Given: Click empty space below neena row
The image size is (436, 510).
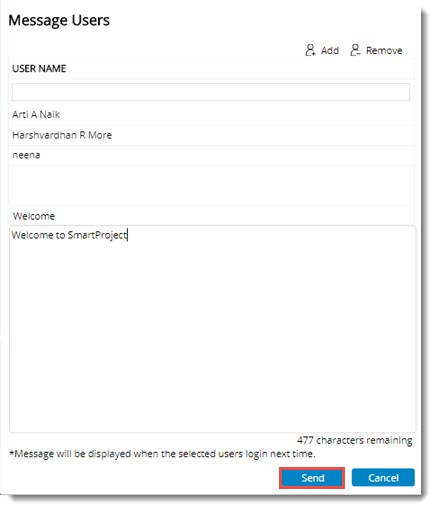Looking at the screenshot, I should pos(211,185).
